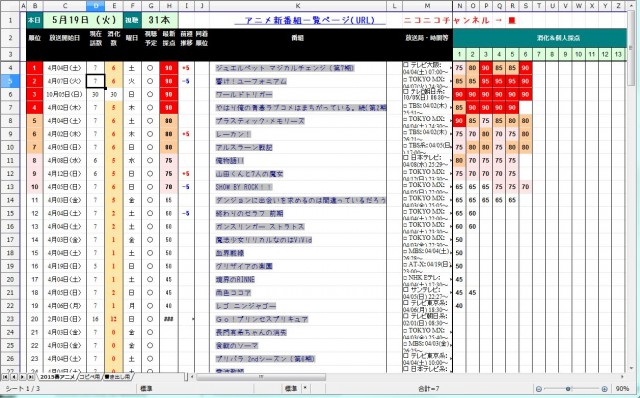Switch to the third sheet tab

point(118,376)
